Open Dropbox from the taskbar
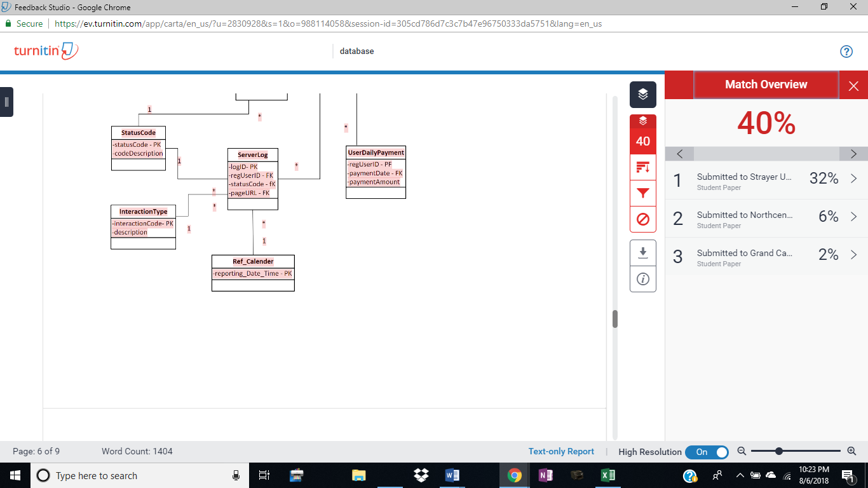 (x=421, y=475)
